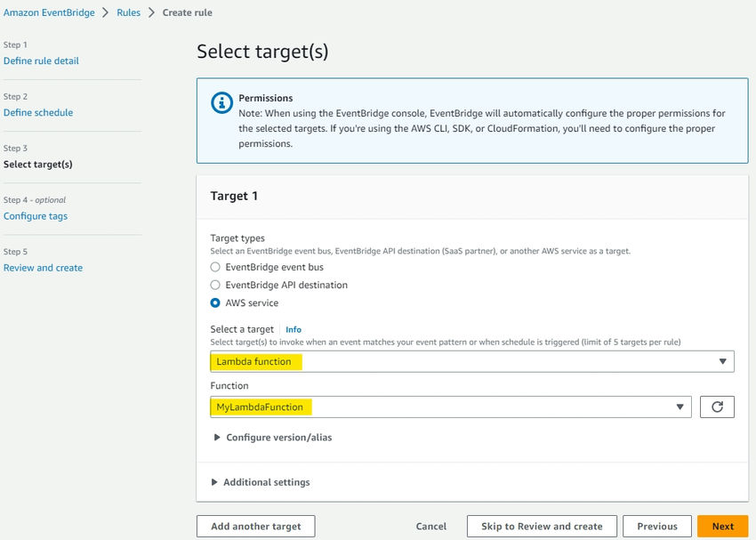Click the Function field's dropdown arrow
The height and width of the screenshot is (540, 756).
tap(680, 407)
